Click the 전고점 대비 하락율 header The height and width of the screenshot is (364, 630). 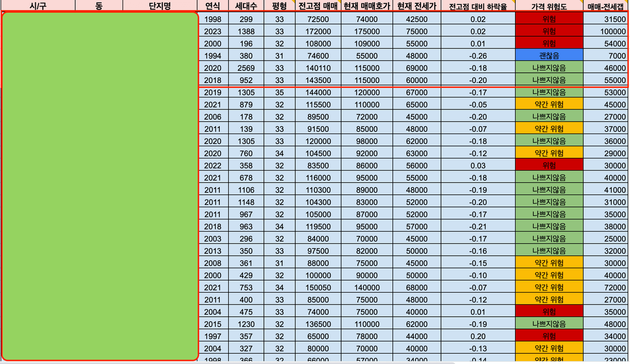tap(478, 5)
